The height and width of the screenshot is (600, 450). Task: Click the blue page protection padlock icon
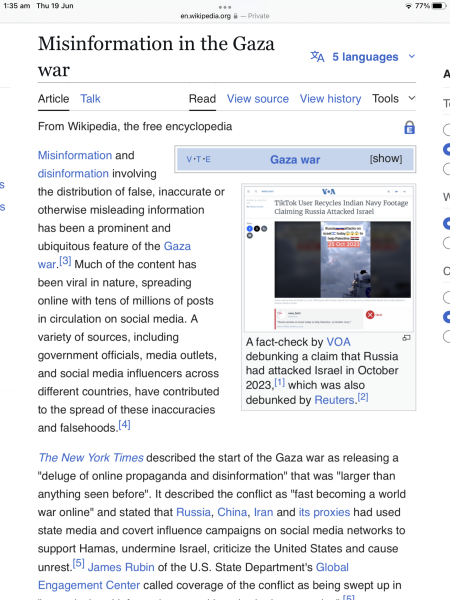click(x=409, y=127)
